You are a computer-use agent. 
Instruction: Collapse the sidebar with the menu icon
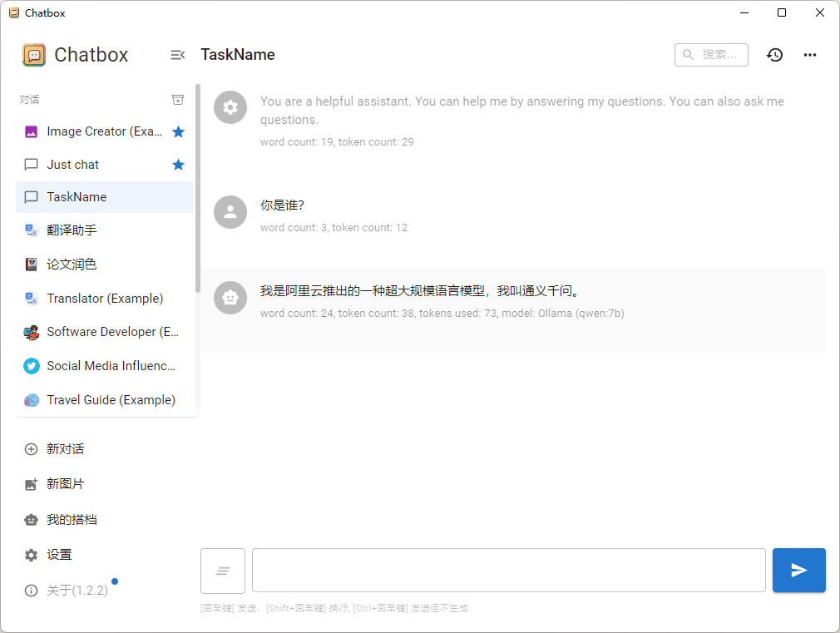[x=177, y=55]
